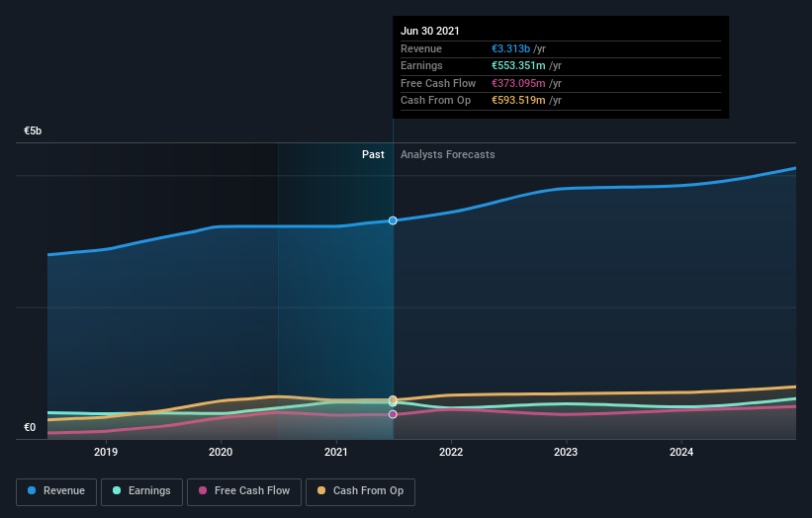This screenshot has height=518, width=812.
Task: Click the Analysts Forecasts label
Action: (447, 154)
